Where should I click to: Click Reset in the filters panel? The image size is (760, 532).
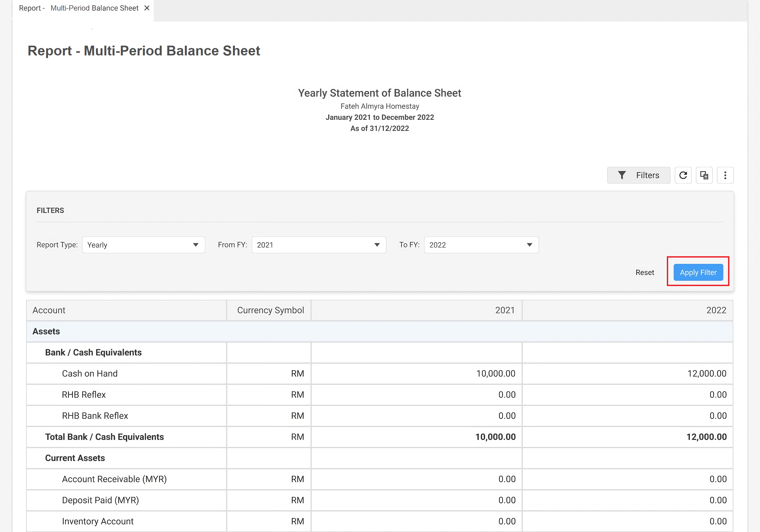[644, 272]
